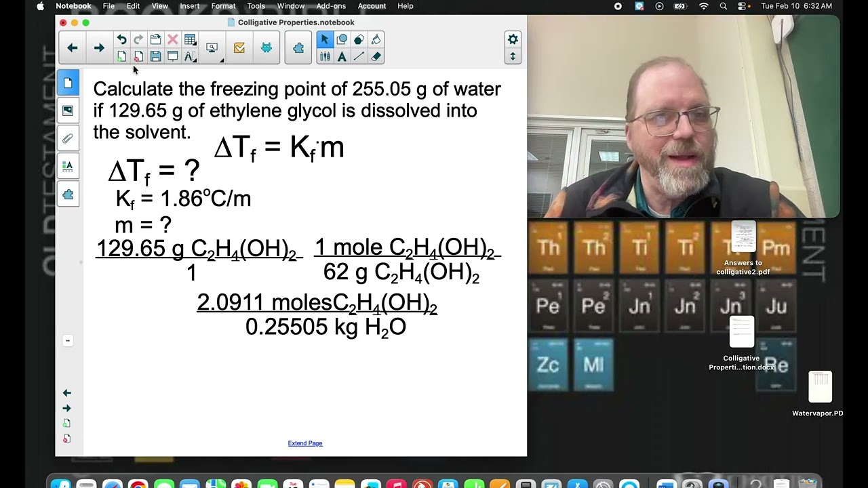
Task: Open Attachments paperclip sidebar tab
Action: coord(68,138)
